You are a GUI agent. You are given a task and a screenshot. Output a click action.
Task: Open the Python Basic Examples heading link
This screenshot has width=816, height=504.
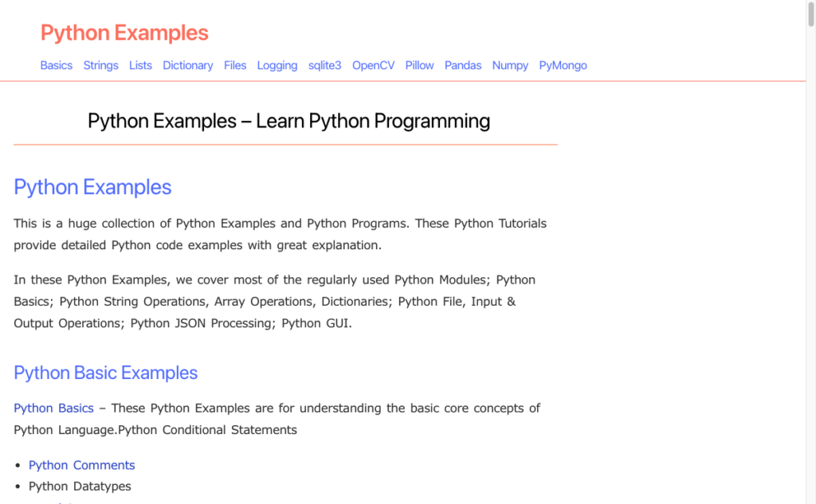point(106,373)
